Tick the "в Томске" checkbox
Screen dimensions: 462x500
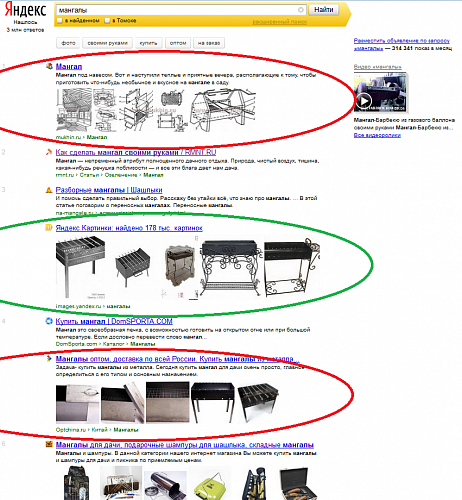click(x=107, y=21)
